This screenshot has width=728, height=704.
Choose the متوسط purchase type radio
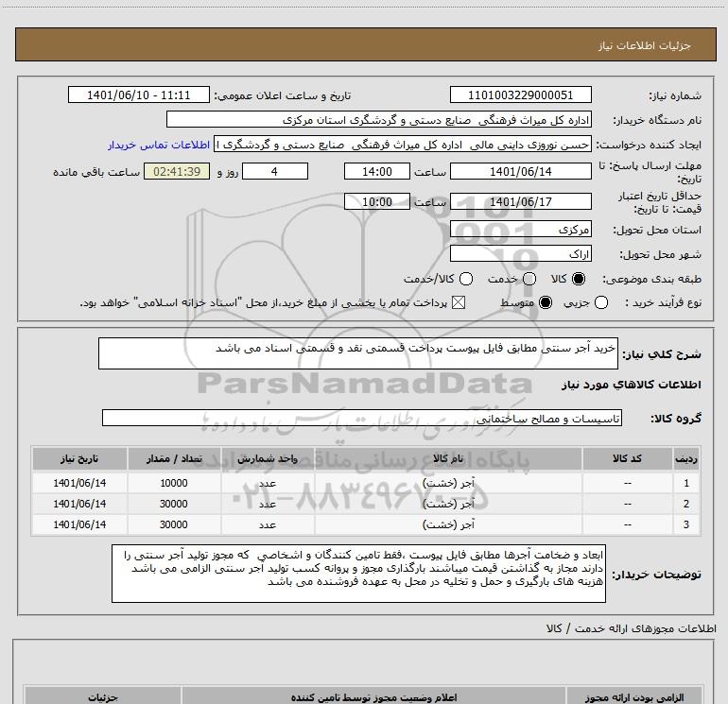click(x=546, y=303)
